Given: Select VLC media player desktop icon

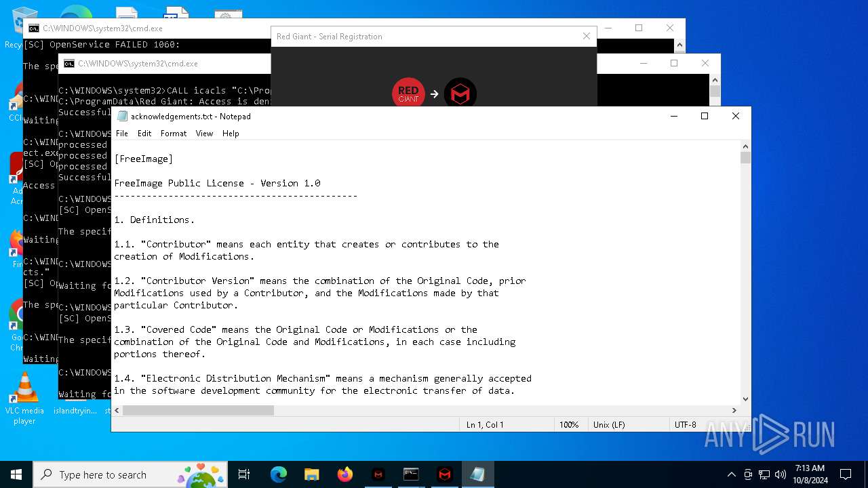Looking at the screenshot, I should tap(25, 399).
